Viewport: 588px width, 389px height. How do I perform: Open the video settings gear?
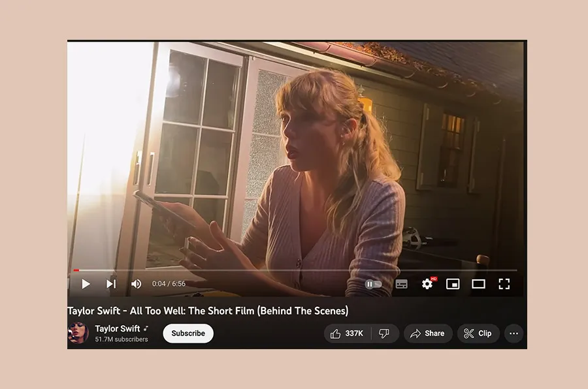(x=427, y=284)
